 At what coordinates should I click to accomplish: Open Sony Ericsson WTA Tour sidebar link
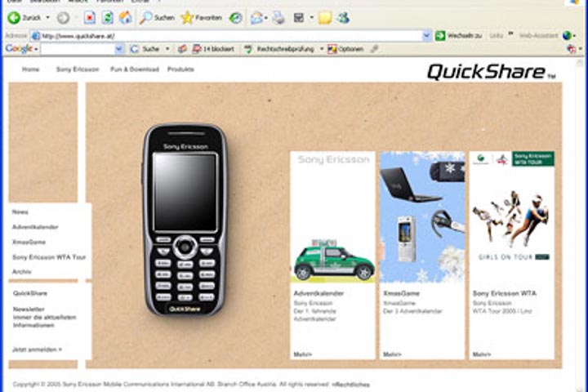49,257
